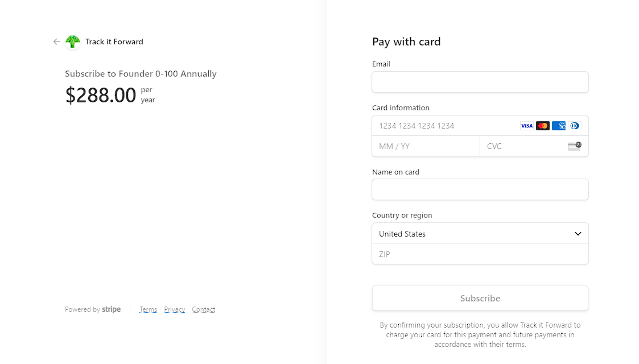Click the card number field
This screenshot has height=364, width=639.
click(x=444, y=126)
